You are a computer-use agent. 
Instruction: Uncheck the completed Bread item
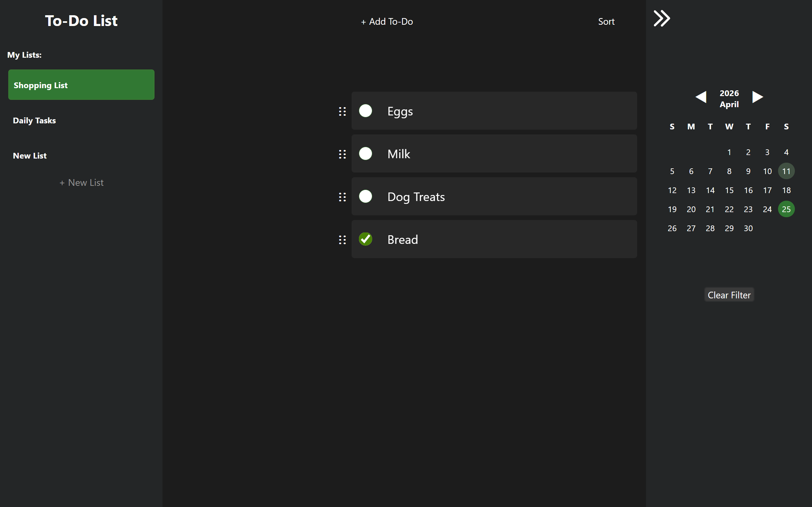tap(366, 239)
